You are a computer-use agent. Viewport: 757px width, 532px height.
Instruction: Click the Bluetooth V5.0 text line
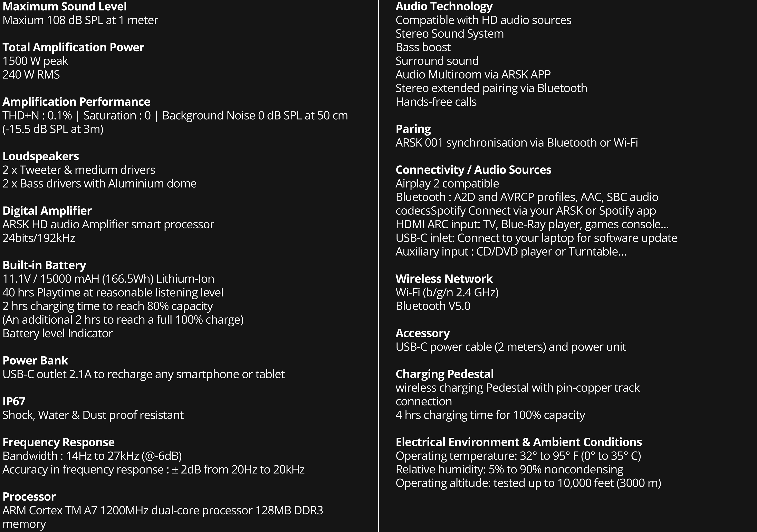coord(433,306)
